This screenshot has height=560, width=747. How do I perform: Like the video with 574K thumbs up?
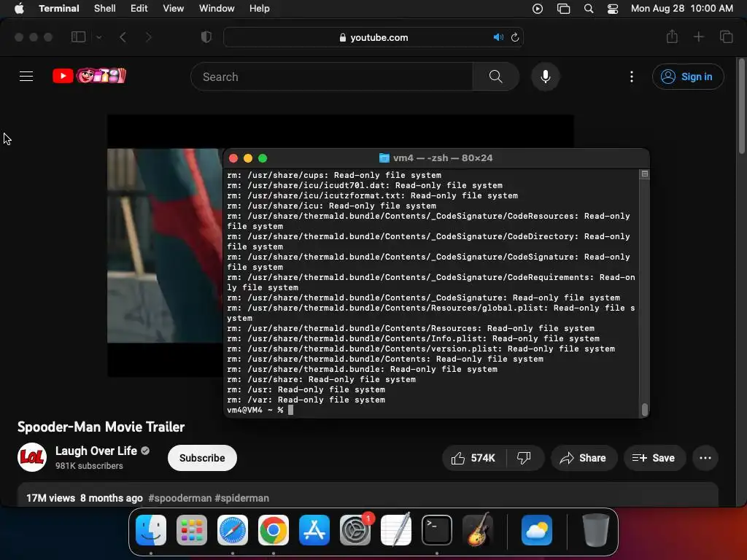point(473,458)
